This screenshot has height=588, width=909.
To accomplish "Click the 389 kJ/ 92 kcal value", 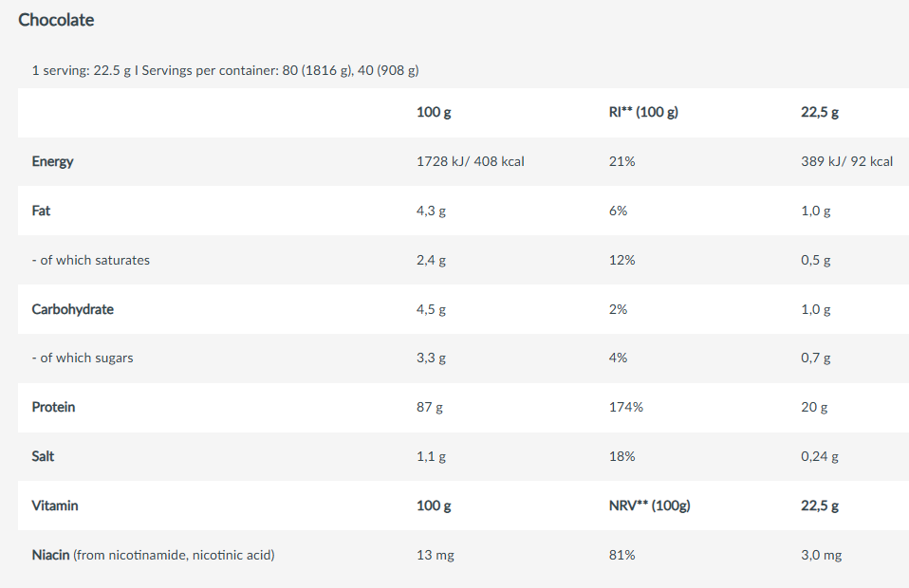I will click(846, 161).
